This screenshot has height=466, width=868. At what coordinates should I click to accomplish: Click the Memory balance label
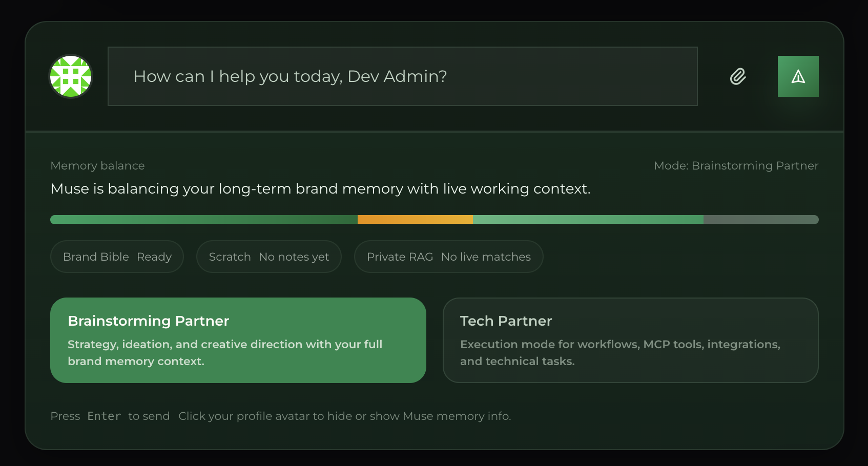click(x=97, y=165)
